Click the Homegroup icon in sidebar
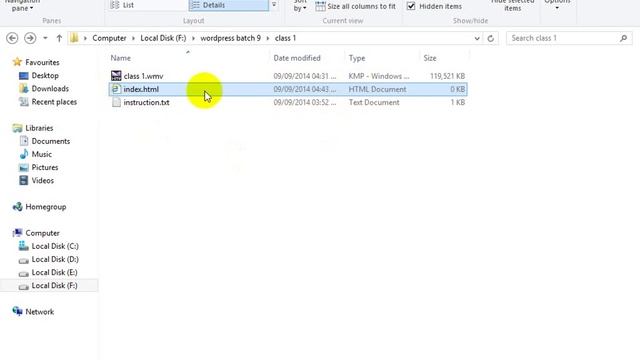 (17, 207)
